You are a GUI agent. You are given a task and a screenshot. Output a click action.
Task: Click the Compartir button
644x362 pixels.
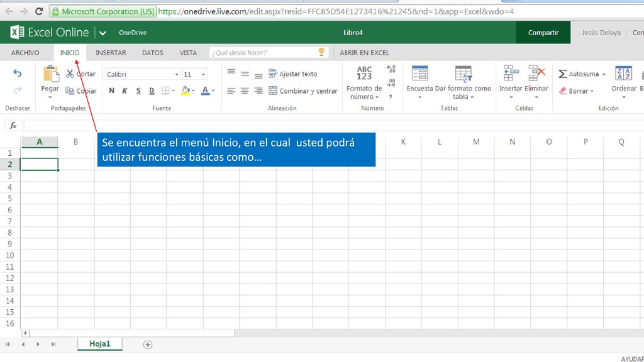click(x=543, y=33)
